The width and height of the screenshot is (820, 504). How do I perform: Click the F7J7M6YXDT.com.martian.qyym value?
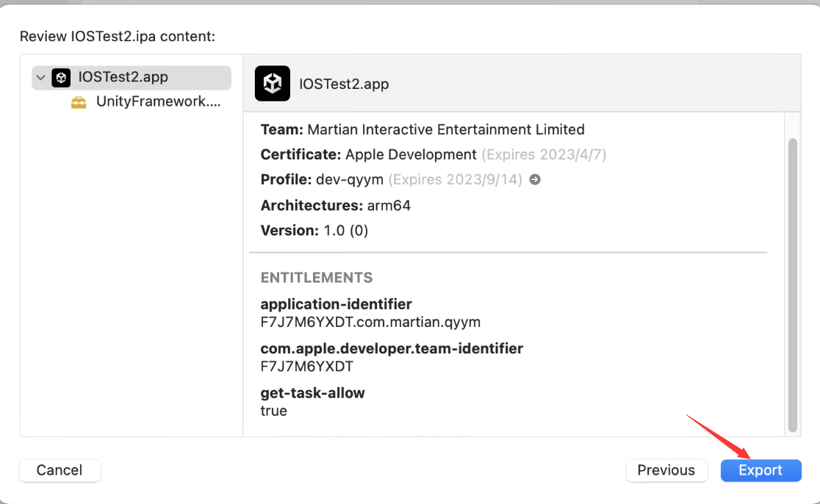click(x=370, y=322)
